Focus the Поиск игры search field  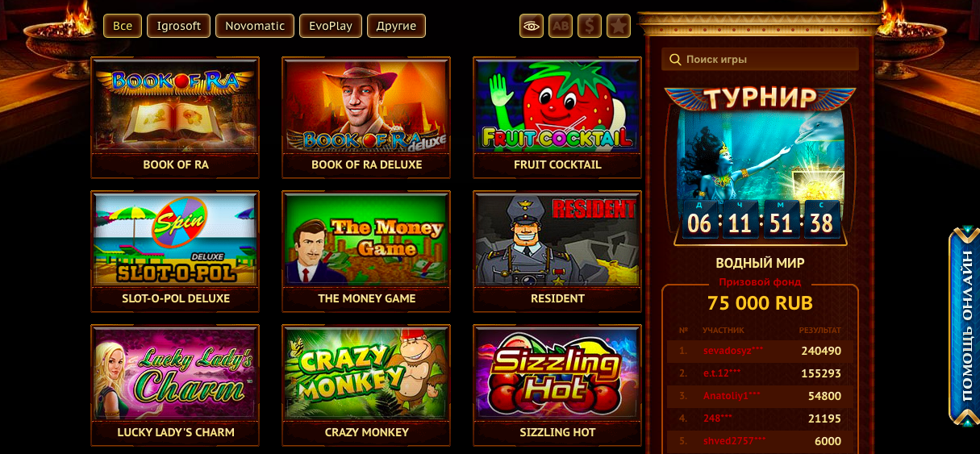pyautogui.click(x=760, y=59)
